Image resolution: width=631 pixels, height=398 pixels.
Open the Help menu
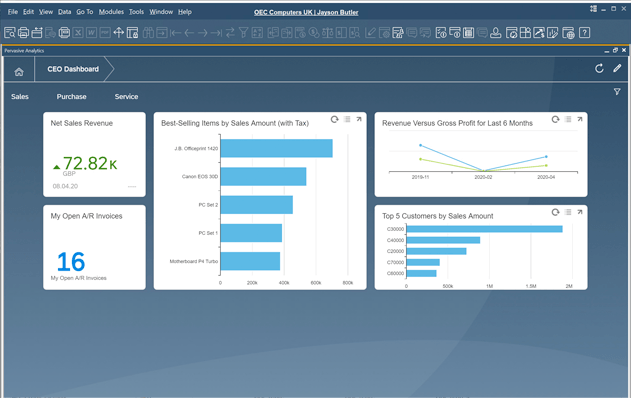pos(185,12)
